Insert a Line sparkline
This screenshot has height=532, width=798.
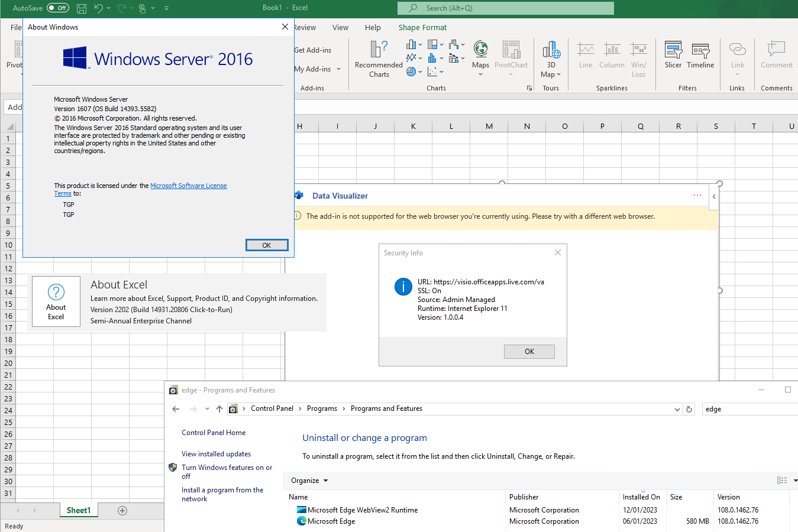585,56
